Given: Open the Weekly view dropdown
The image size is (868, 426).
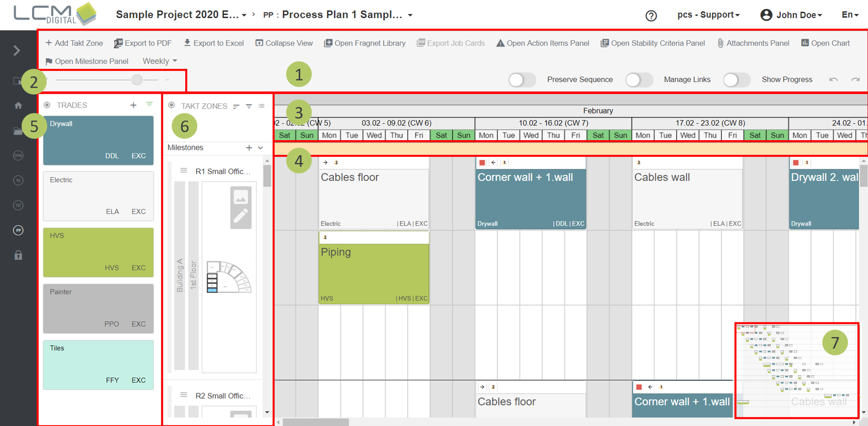Looking at the screenshot, I should [x=160, y=61].
